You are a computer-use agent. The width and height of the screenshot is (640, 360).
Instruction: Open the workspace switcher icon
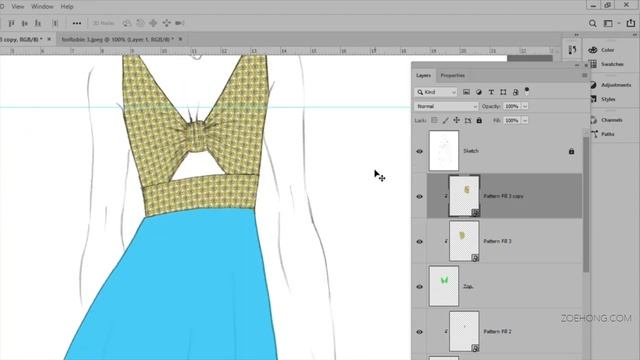tap(608, 24)
